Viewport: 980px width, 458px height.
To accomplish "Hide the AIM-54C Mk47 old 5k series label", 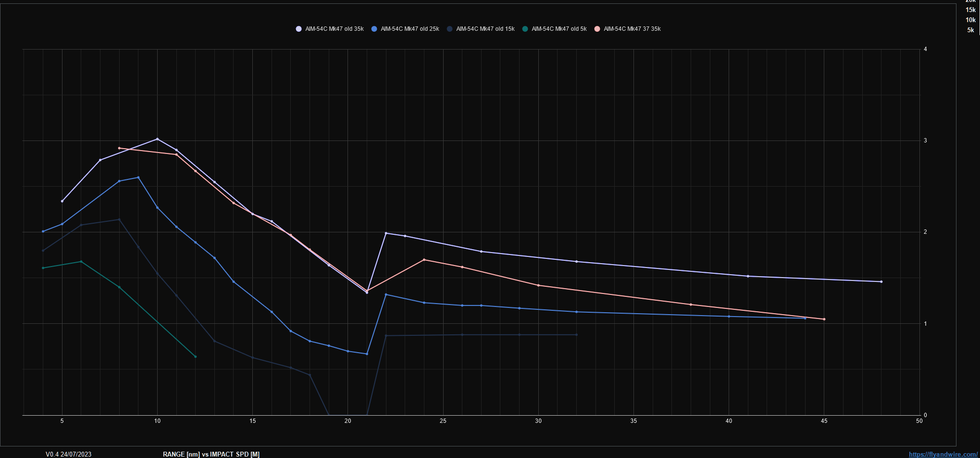I will point(559,29).
